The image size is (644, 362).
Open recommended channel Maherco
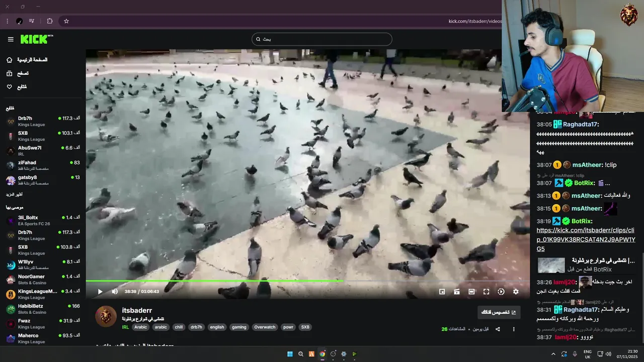43,338
